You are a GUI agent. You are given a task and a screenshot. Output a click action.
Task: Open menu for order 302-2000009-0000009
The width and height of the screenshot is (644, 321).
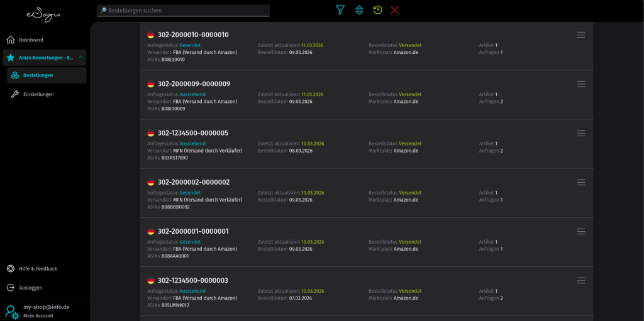point(580,84)
